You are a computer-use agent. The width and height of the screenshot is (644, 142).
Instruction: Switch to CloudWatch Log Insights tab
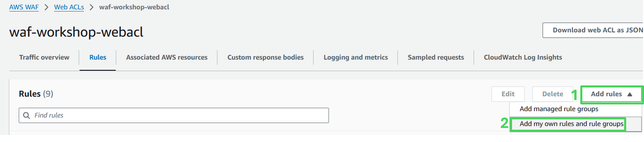pyautogui.click(x=523, y=57)
